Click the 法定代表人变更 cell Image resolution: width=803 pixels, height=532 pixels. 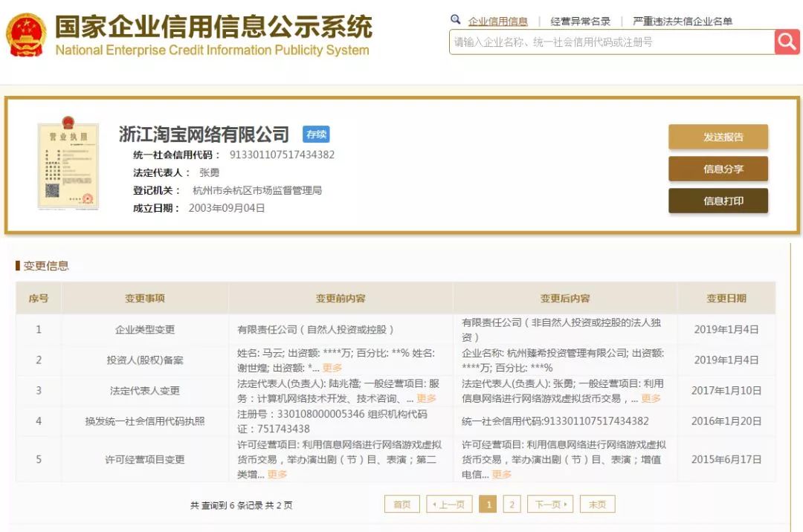[x=145, y=391]
